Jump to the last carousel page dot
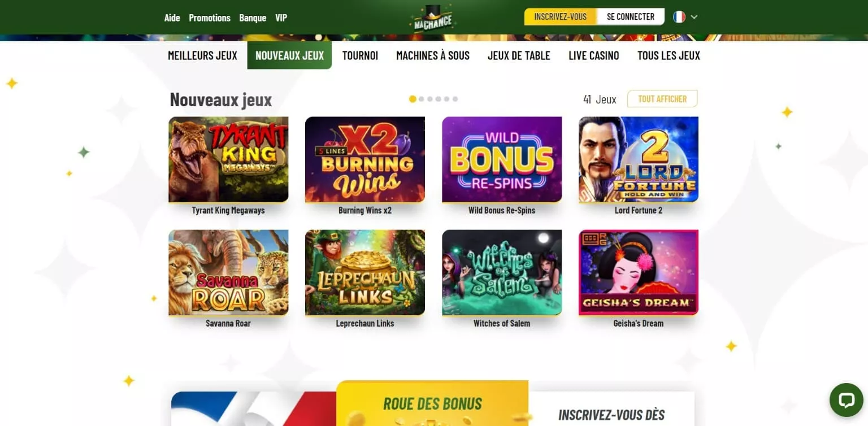The height and width of the screenshot is (426, 868). pos(455,99)
